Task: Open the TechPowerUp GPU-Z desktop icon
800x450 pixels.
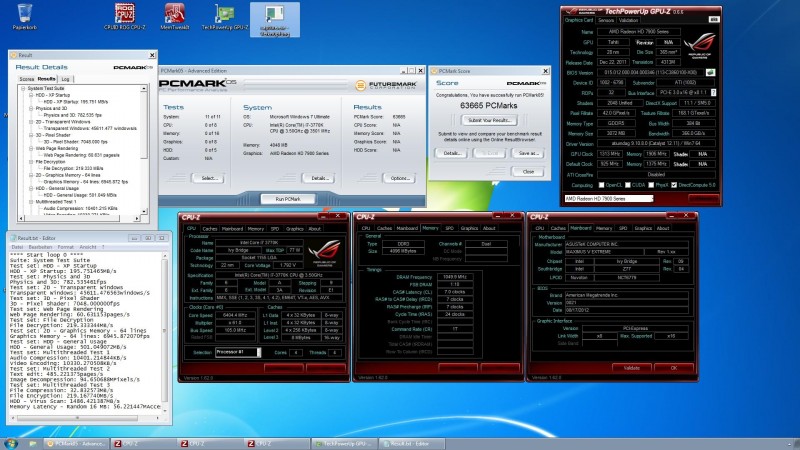Action: [224, 17]
